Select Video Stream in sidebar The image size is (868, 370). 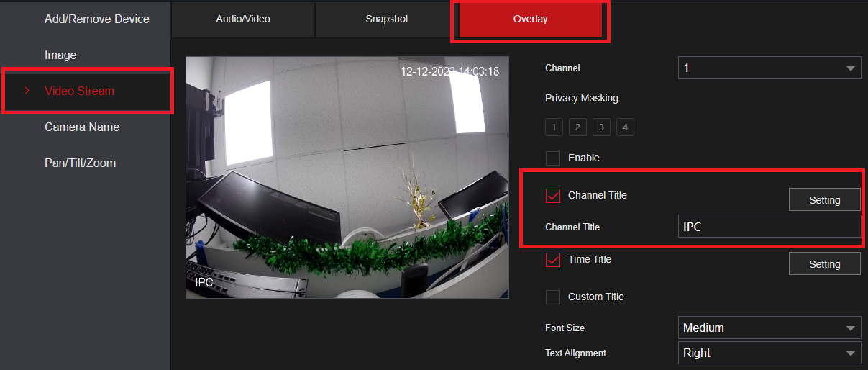79,91
